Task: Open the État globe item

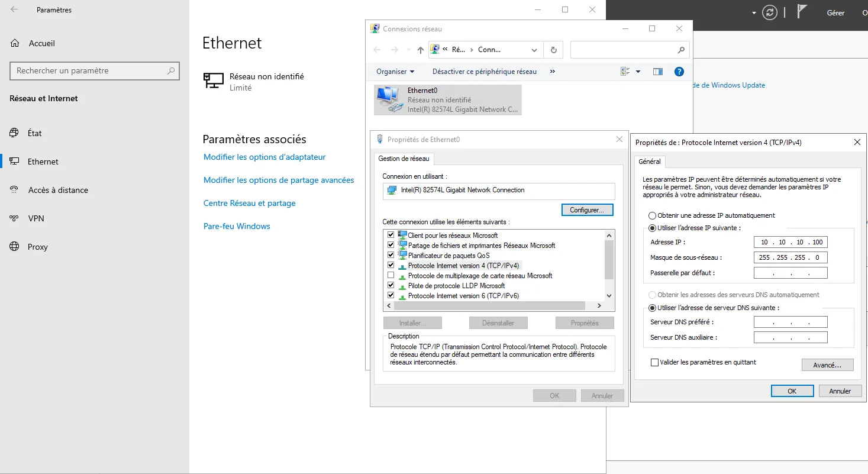Action: coord(14,133)
